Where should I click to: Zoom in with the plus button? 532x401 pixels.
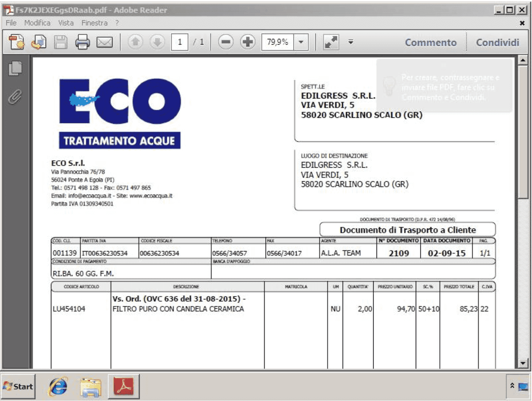pos(248,42)
